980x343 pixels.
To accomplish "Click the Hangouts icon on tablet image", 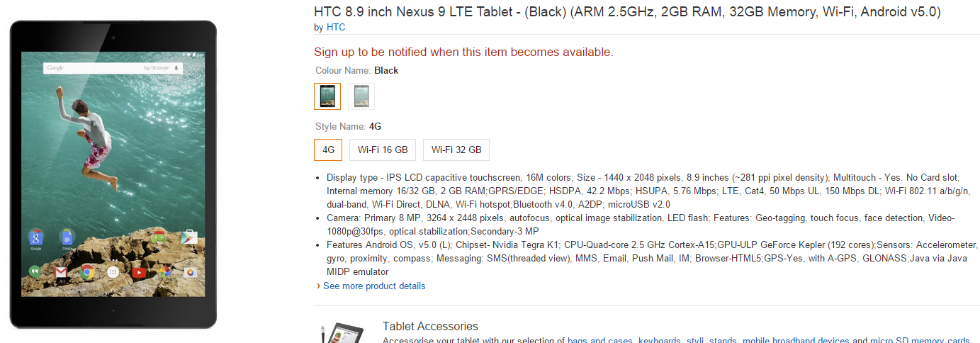I will 34,272.
